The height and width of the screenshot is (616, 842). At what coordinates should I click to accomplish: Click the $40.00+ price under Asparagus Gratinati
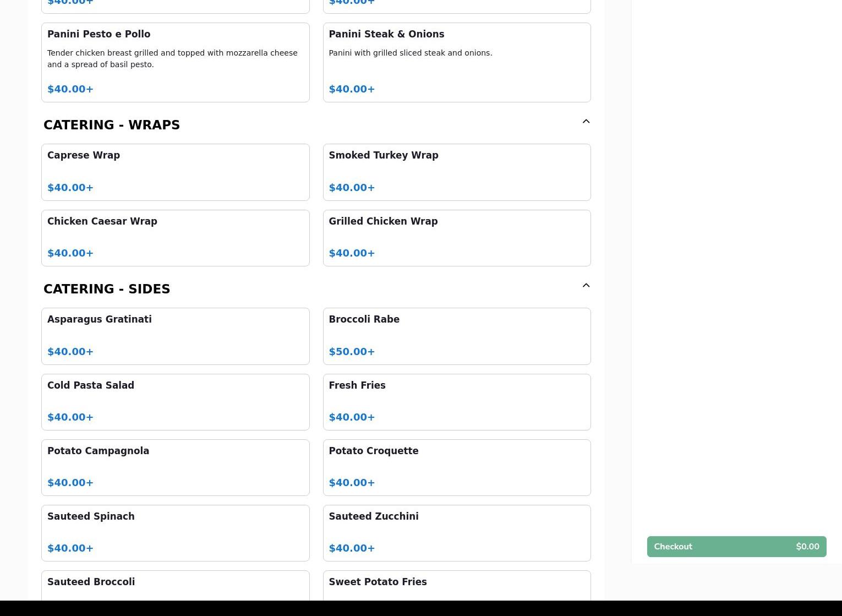coord(70,351)
